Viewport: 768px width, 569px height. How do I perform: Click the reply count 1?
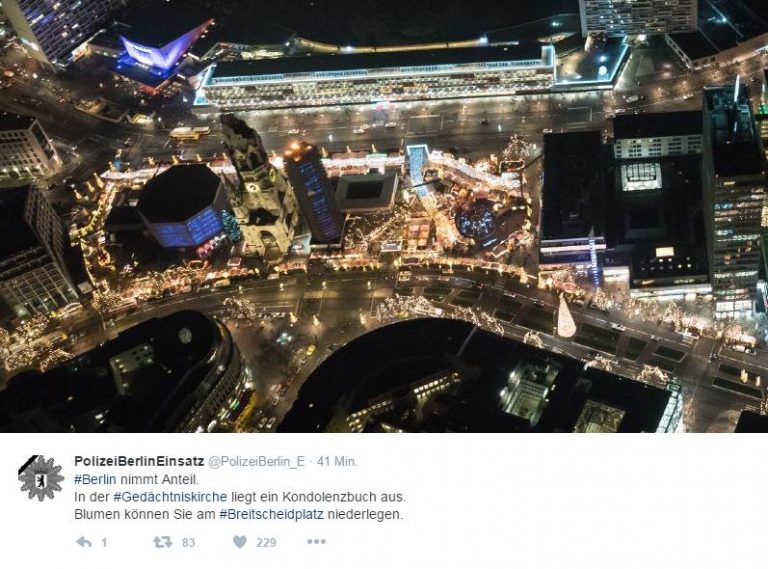tap(104, 543)
